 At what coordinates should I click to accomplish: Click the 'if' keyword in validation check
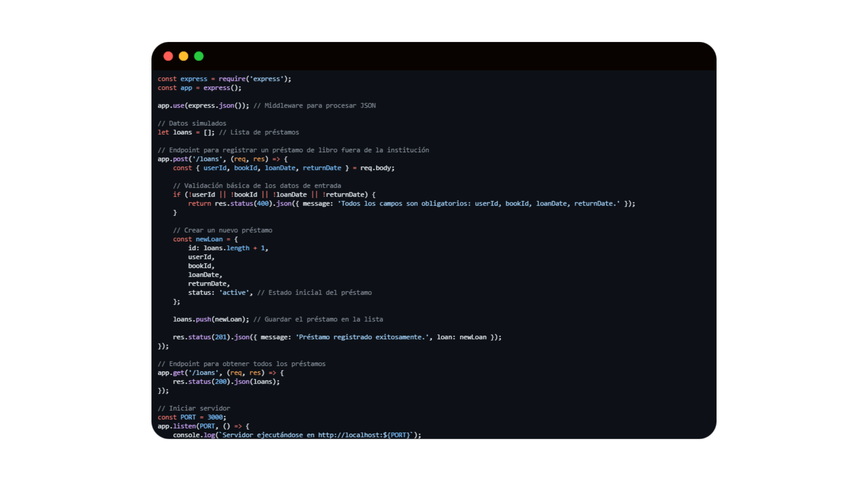click(x=177, y=195)
